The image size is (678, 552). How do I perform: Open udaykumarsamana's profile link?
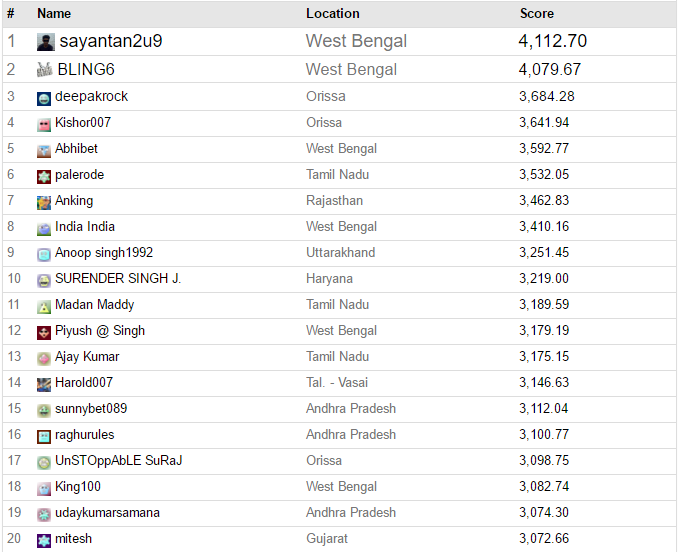point(107,513)
